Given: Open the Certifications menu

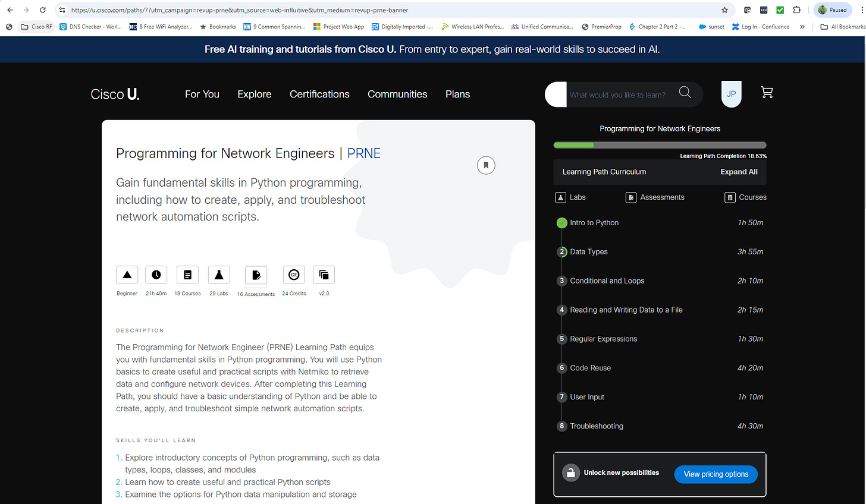Looking at the screenshot, I should tap(319, 94).
